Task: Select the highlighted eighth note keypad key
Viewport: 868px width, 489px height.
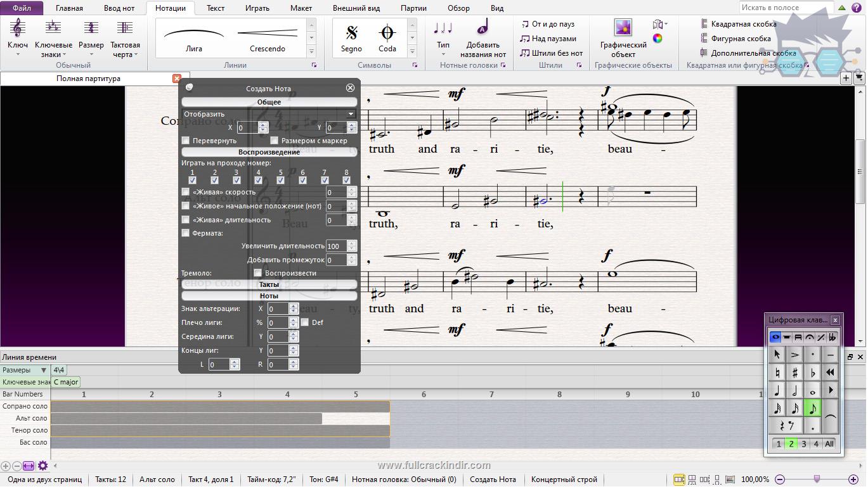Action: click(813, 408)
